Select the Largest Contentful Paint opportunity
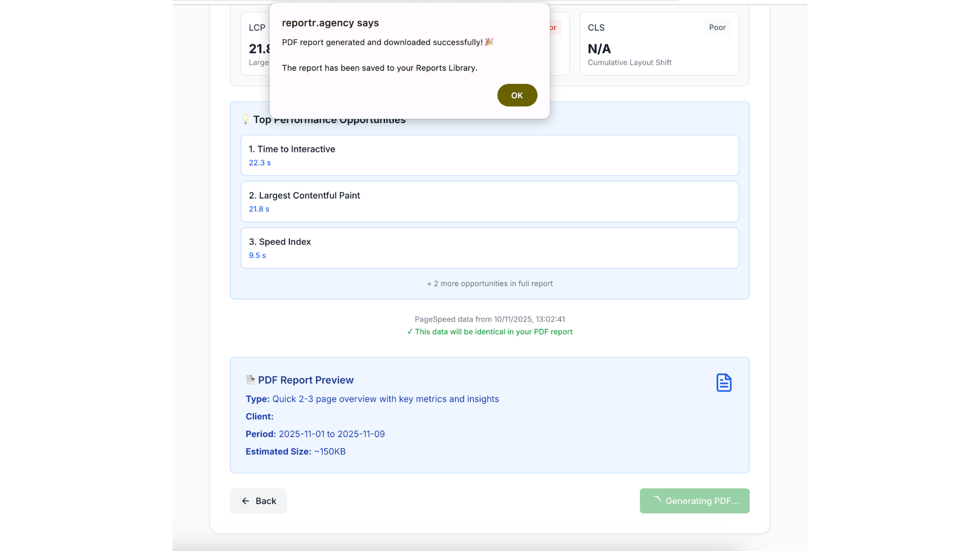The width and height of the screenshot is (980, 551). pos(489,202)
